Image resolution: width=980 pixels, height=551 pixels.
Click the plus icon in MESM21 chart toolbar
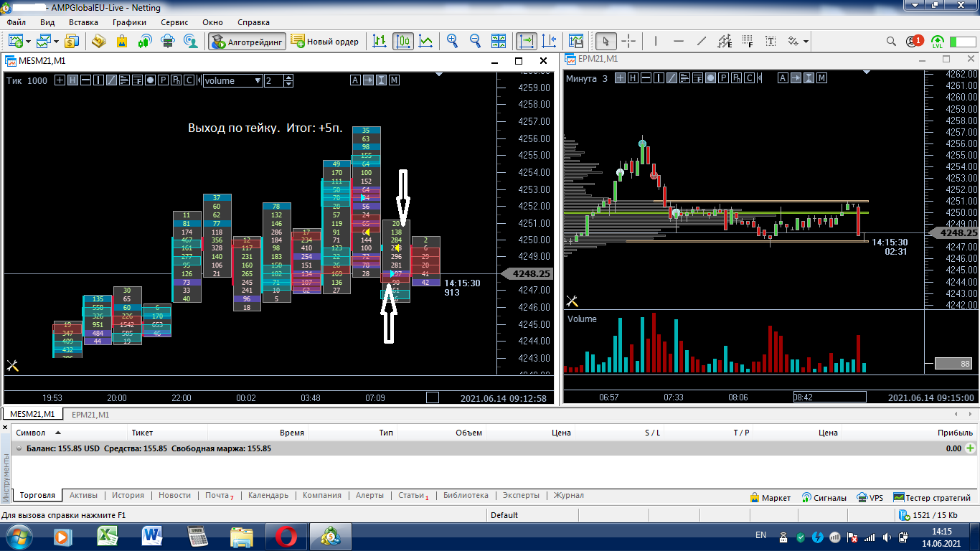click(60, 80)
